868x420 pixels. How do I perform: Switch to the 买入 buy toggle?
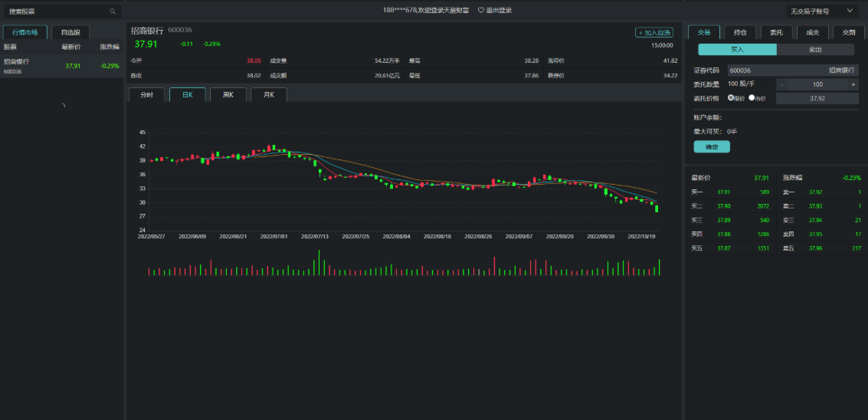[x=737, y=50]
